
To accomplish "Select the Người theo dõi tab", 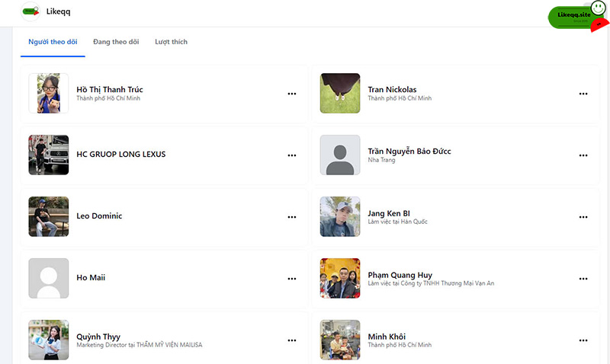I will (53, 42).
